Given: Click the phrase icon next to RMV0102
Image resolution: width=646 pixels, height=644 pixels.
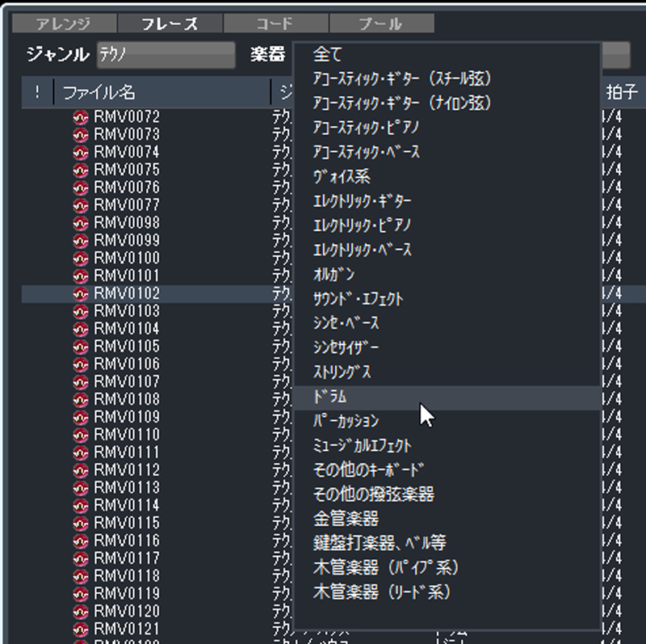Looking at the screenshot, I should [x=80, y=293].
